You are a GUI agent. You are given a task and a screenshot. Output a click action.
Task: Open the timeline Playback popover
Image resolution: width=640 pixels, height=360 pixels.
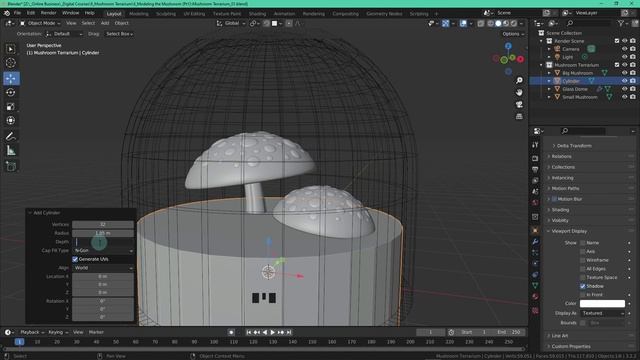coord(32,332)
